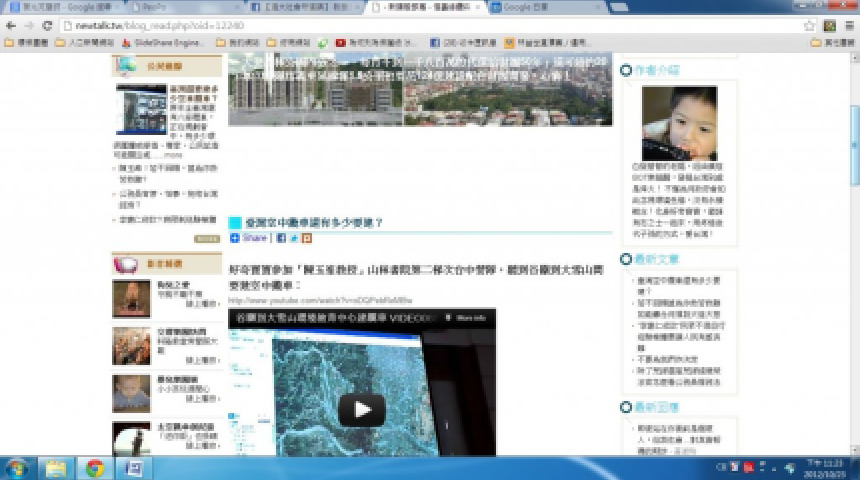Share the article via Facebook icon
Viewport: 860px width, 480px height.
click(x=281, y=238)
